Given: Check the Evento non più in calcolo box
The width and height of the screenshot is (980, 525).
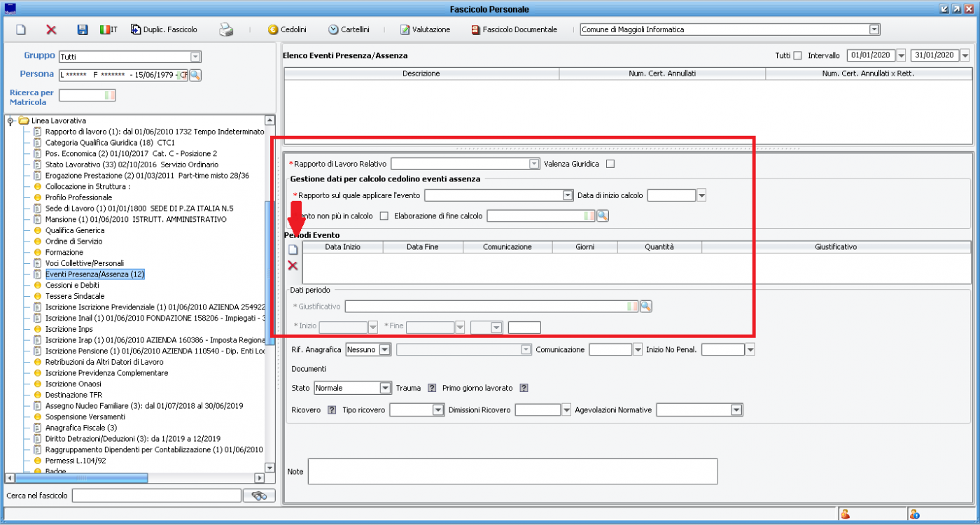Looking at the screenshot, I should (x=384, y=216).
